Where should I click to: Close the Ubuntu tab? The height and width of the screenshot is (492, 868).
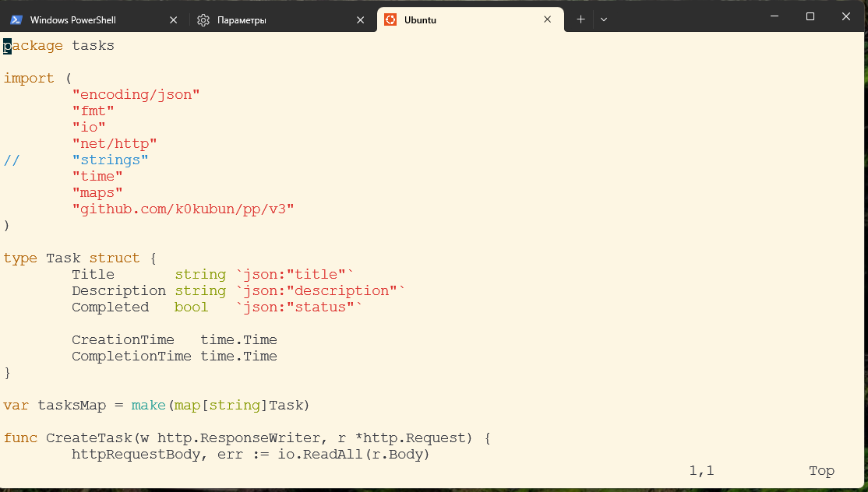coord(548,20)
